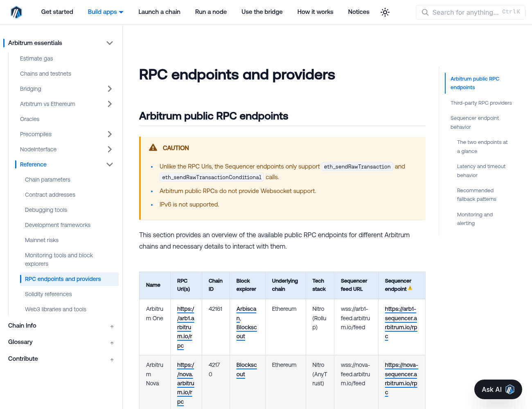Click the Glossary arrow icon
The image size is (532, 409).
[112, 343]
